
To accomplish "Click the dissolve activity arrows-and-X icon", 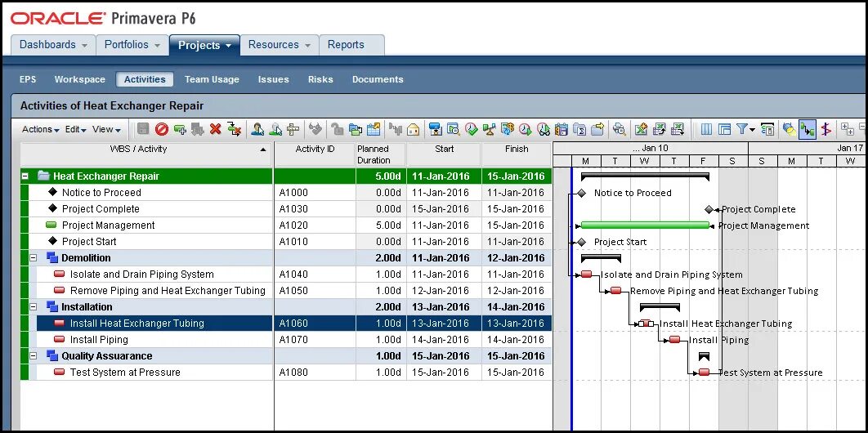I will coord(234,129).
